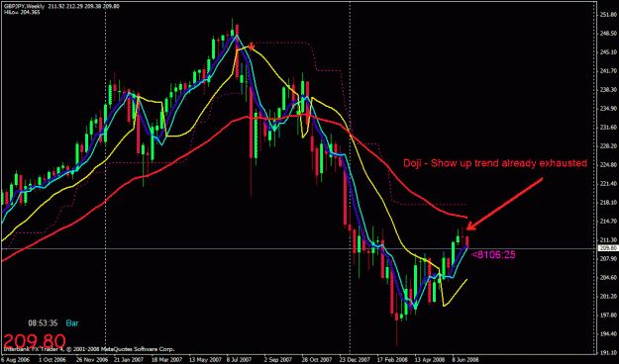Viewport: 619px width, 364px height.
Task: Select the 248.50 price axis label
Action: tap(608, 34)
